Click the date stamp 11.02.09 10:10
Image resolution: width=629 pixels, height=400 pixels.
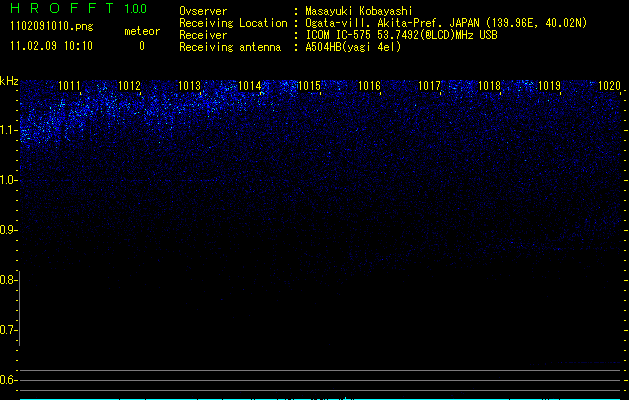(51, 46)
